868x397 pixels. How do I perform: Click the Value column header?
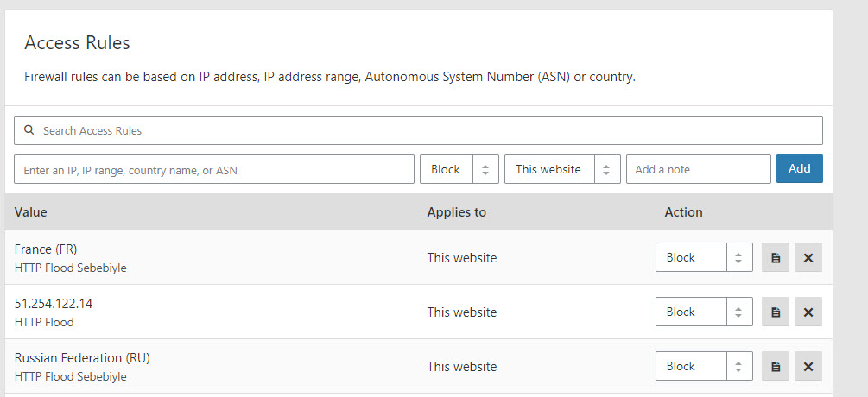[31, 212]
